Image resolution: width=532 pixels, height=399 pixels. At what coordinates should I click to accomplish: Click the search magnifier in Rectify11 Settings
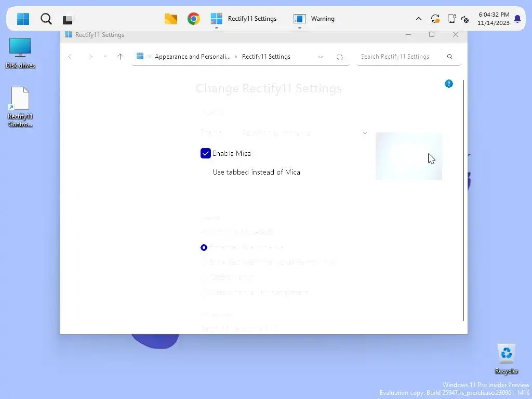(x=450, y=57)
